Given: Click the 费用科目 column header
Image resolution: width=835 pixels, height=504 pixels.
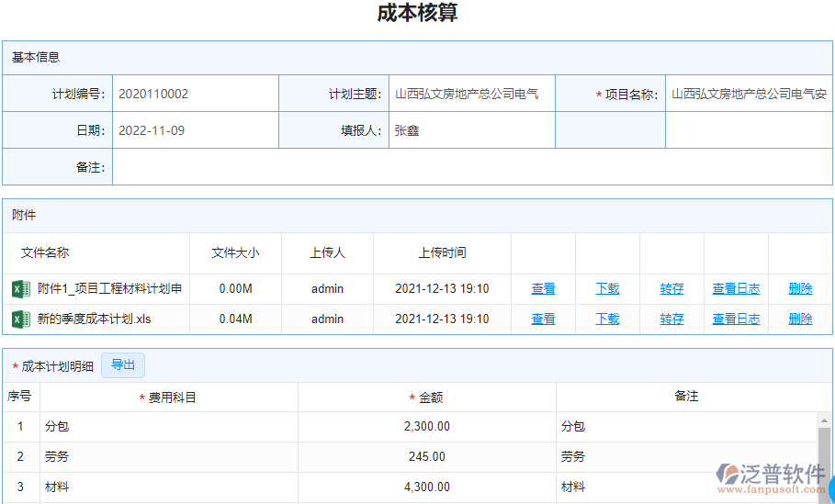Looking at the screenshot, I should (168, 398).
